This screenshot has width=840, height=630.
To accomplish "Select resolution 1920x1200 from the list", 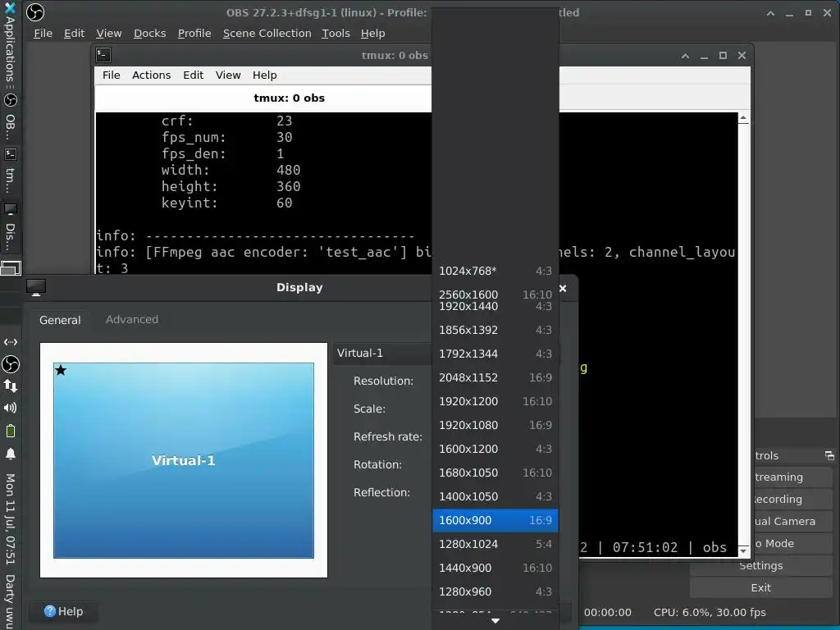I will pos(495,401).
